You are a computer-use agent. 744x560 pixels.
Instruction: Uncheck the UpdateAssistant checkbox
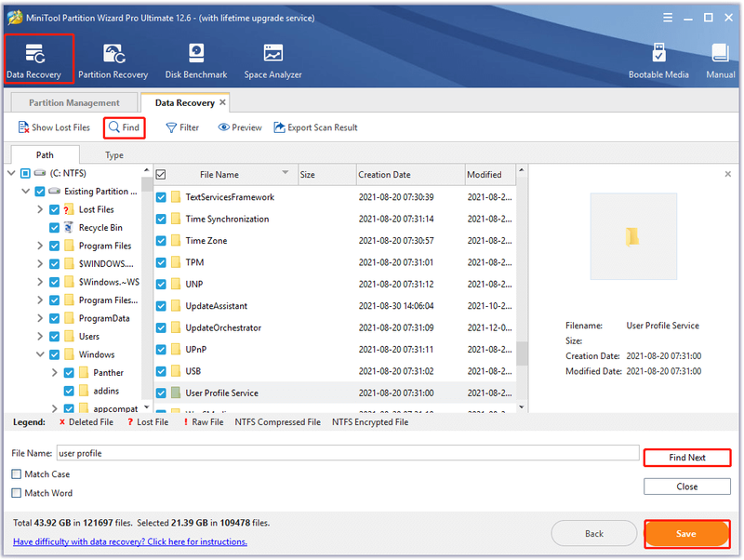161,306
